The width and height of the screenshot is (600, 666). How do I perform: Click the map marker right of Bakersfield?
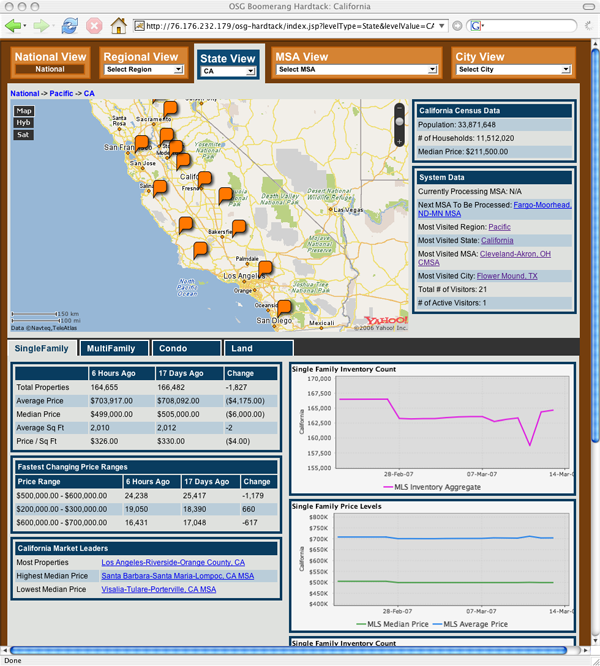point(239,228)
